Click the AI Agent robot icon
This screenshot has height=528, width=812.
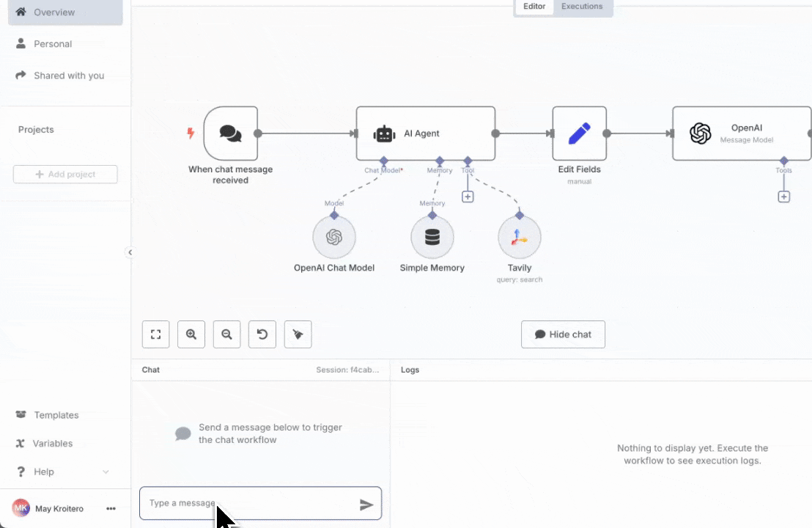pyautogui.click(x=384, y=133)
